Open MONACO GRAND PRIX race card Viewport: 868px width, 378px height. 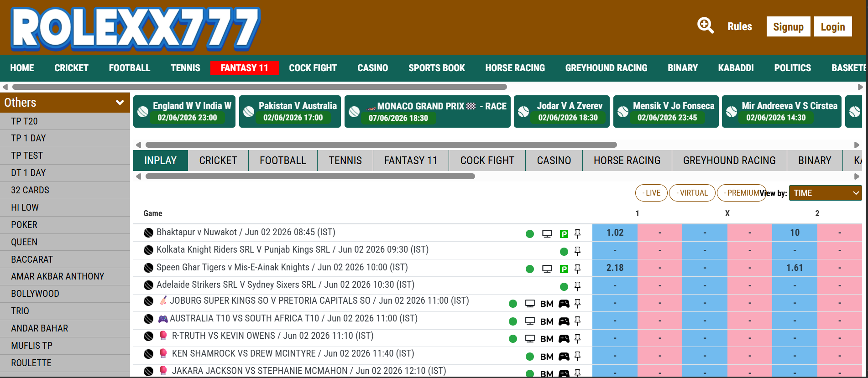(427, 111)
